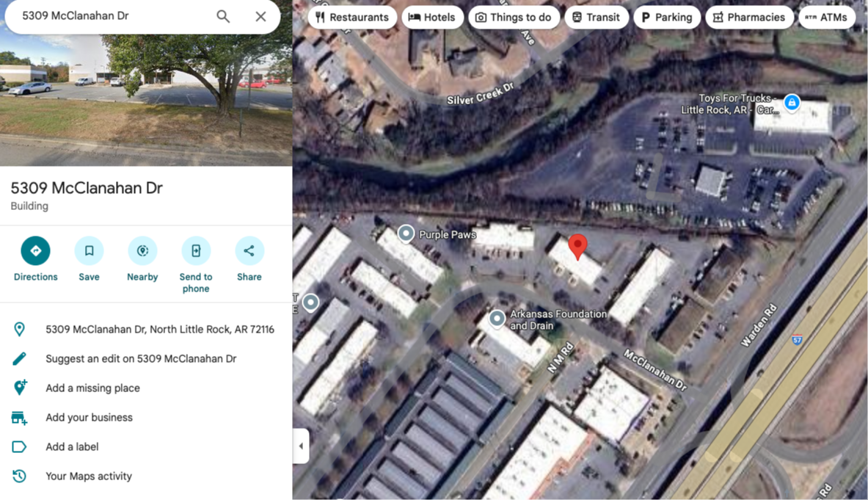The width and height of the screenshot is (868, 500).
Task: Click the search magnifier icon
Action: coord(223,16)
